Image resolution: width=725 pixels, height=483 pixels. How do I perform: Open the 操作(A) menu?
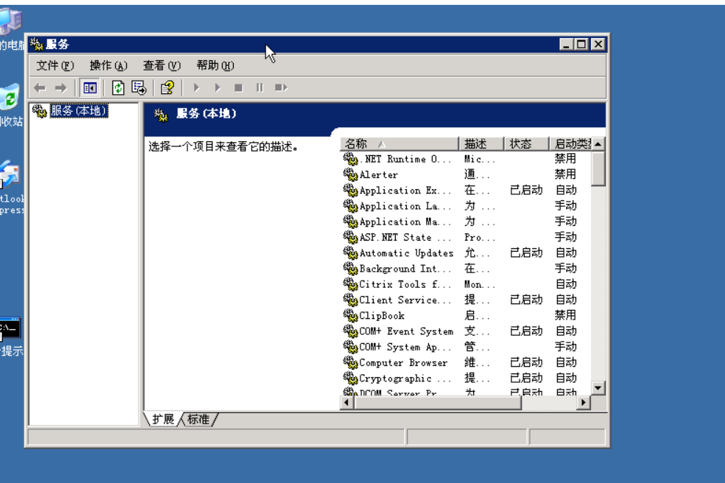pos(108,66)
